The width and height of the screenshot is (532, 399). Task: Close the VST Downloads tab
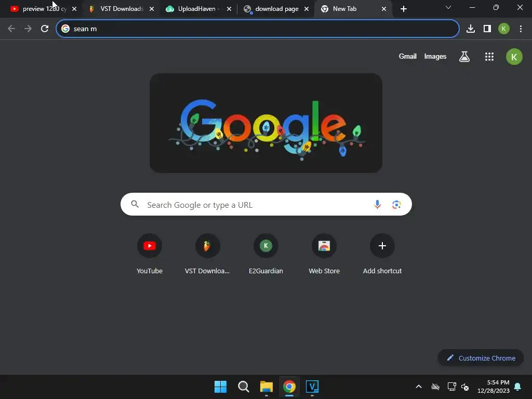click(152, 9)
